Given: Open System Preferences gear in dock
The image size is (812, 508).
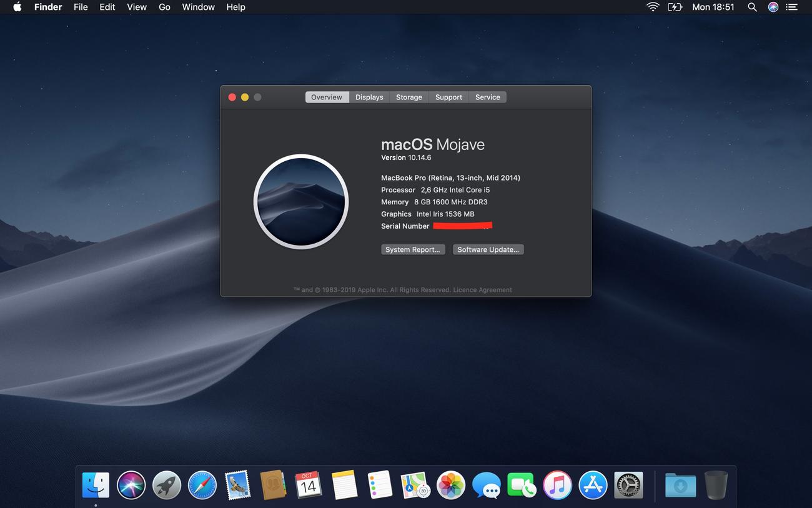Looking at the screenshot, I should coord(628,485).
